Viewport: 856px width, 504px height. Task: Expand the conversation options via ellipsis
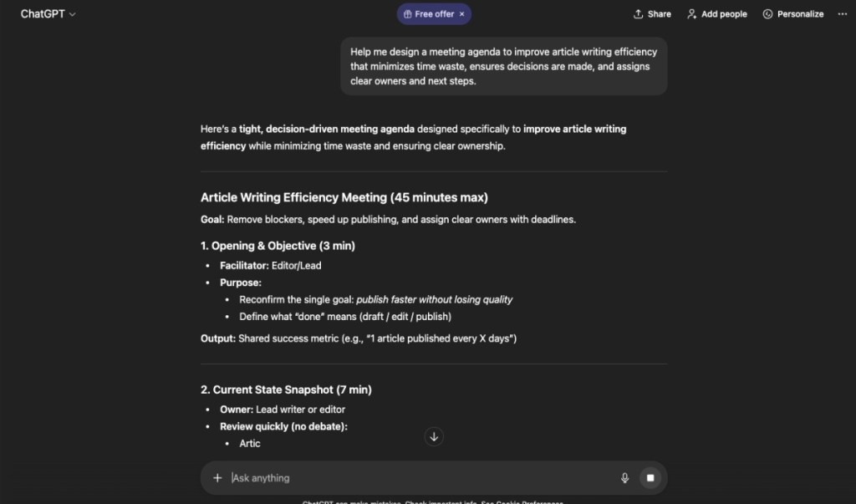(843, 13)
